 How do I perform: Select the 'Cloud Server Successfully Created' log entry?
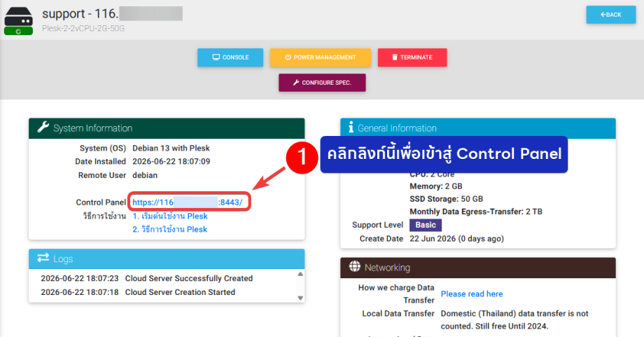click(189, 278)
